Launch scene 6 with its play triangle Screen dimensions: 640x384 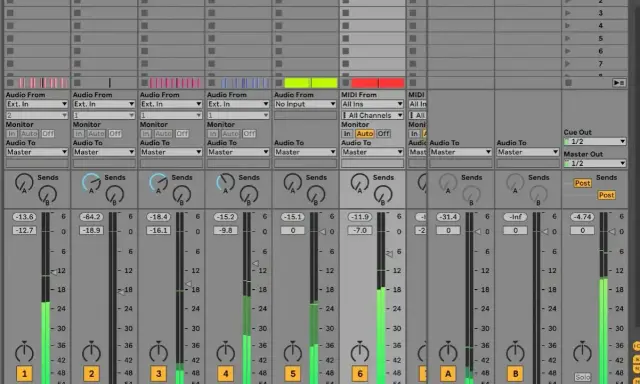pyautogui.click(x=568, y=51)
